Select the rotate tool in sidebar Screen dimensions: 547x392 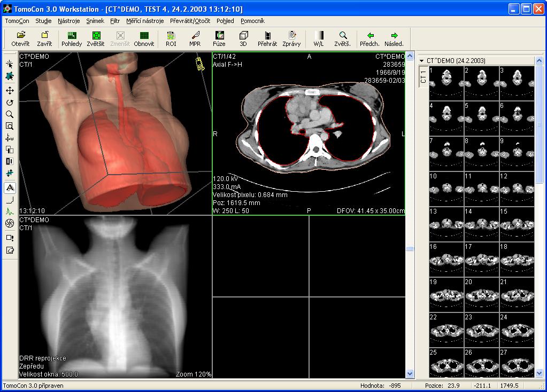click(10, 103)
